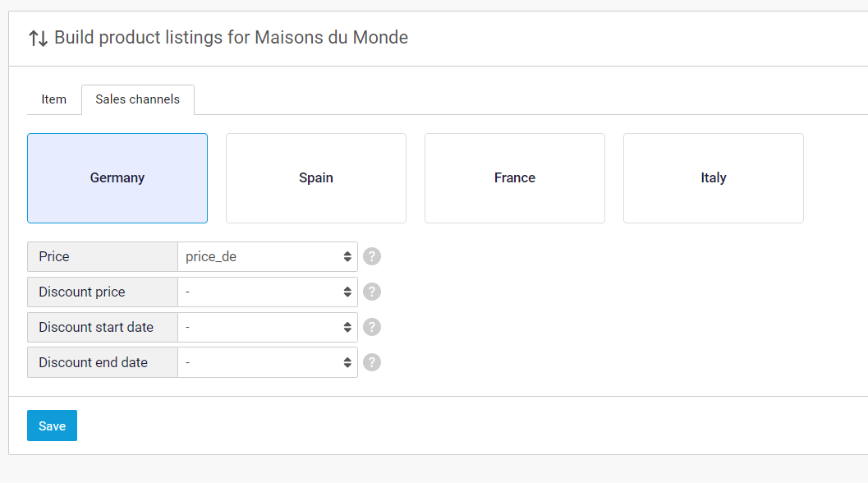868x483 pixels.
Task: Click help icon for Discount start date
Action: coord(372,327)
